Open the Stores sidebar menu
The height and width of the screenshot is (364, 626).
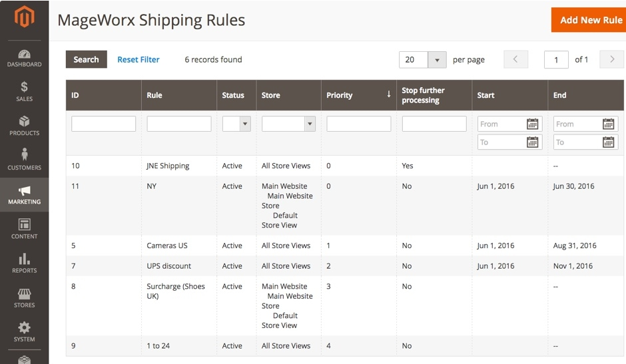coord(25,297)
